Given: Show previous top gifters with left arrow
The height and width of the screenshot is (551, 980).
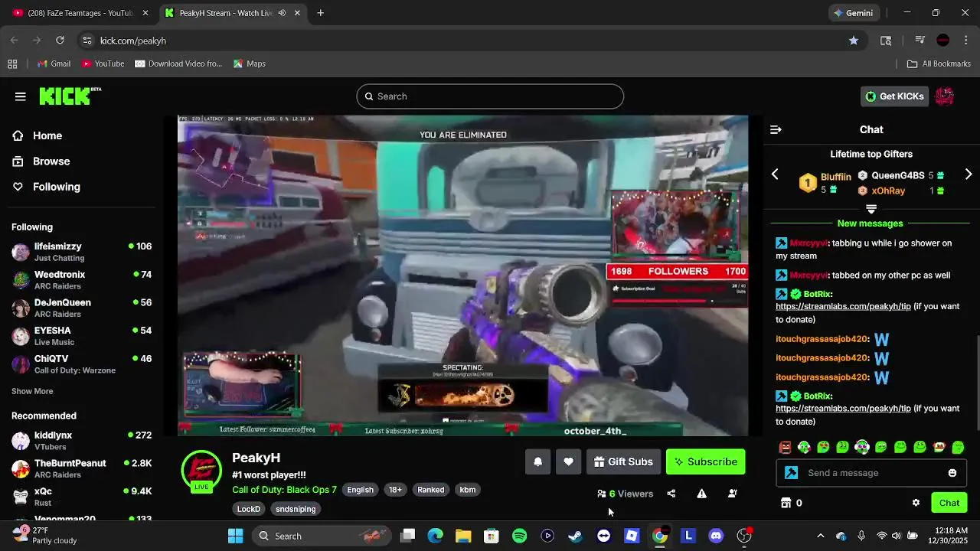Looking at the screenshot, I should point(775,174).
